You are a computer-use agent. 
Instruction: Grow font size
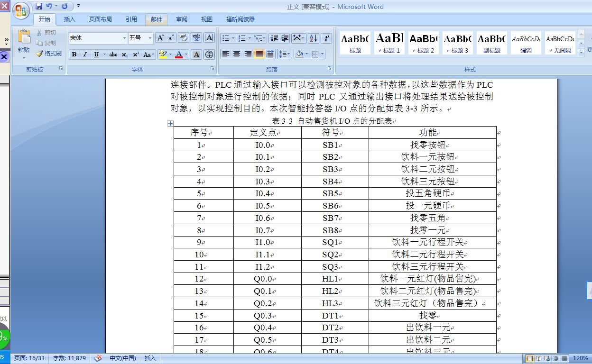point(160,38)
